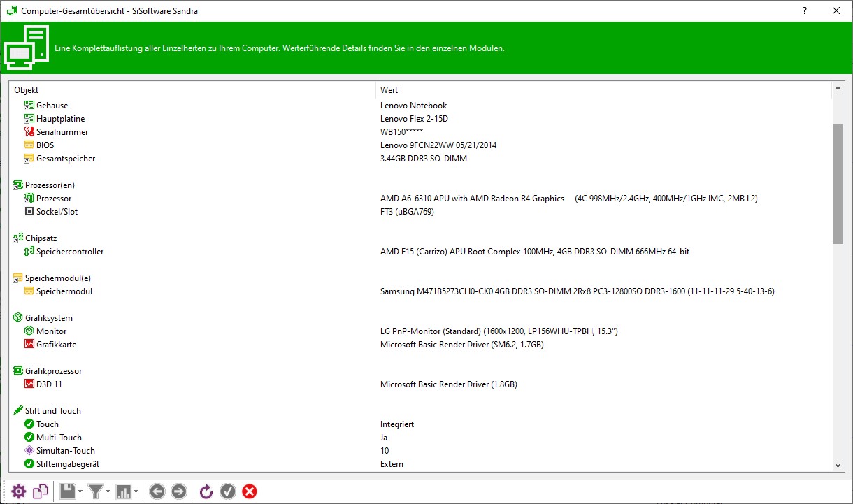This screenshot has height=504, width=853.
Task: Select the Serialnummer label
Action: (x=62, y=132)
